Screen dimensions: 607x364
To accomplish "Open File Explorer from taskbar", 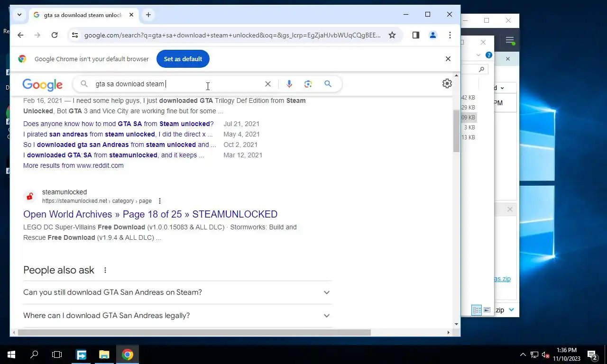I will [104, 355].
